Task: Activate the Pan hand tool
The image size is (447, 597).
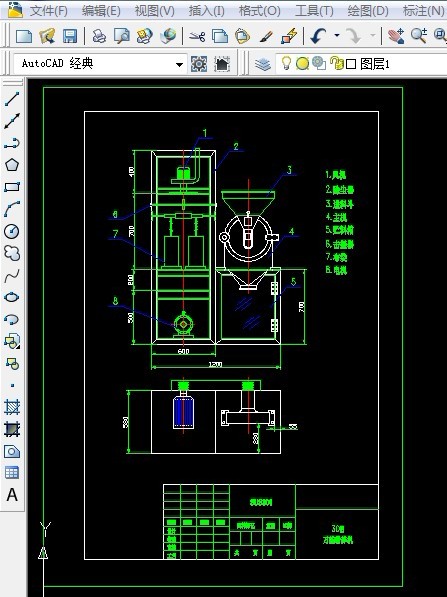Action: (x=396, y=36)
